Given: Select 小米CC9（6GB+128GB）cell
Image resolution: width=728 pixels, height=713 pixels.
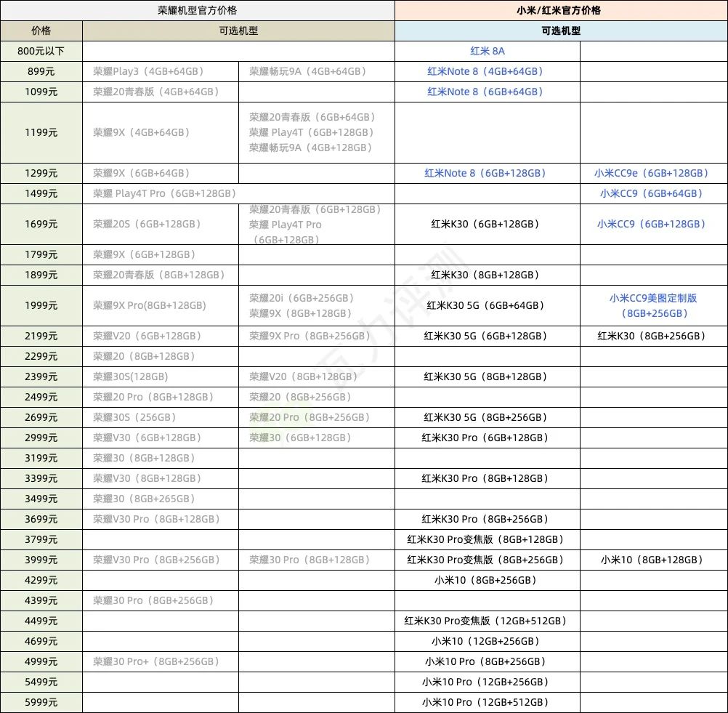Looking at the screenshot, I should click(654, 225).
